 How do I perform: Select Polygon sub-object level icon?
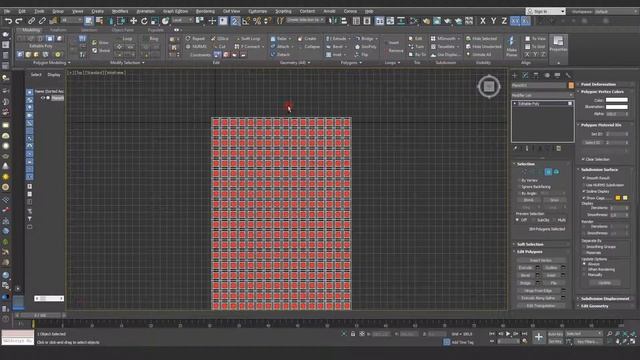pos(548,172)
